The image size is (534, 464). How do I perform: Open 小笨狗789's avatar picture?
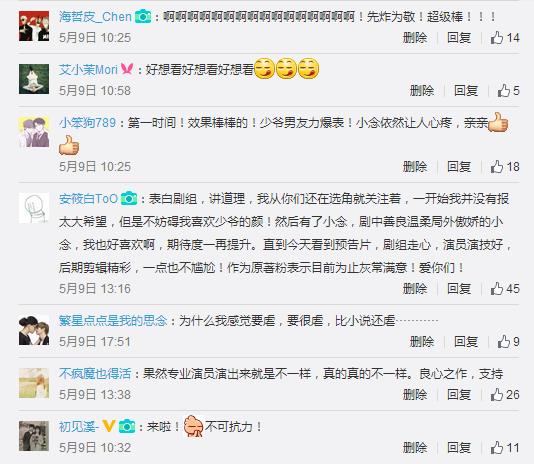34,132
